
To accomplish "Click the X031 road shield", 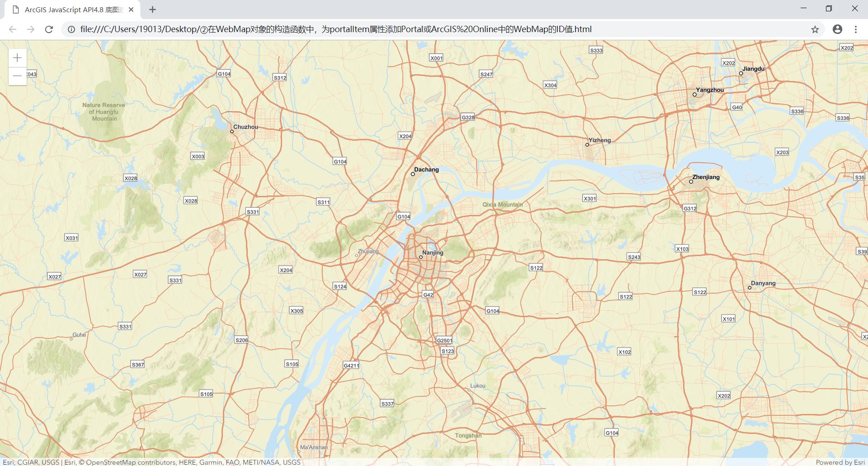I will pyautogui.click(x=71, y=238).
